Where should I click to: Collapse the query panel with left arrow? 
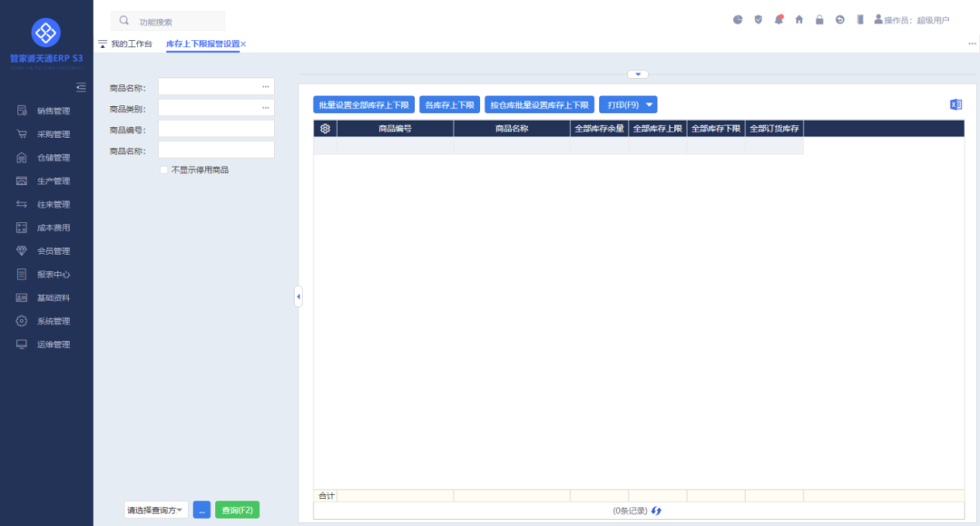pyautogui.click(x=299, y=297)
